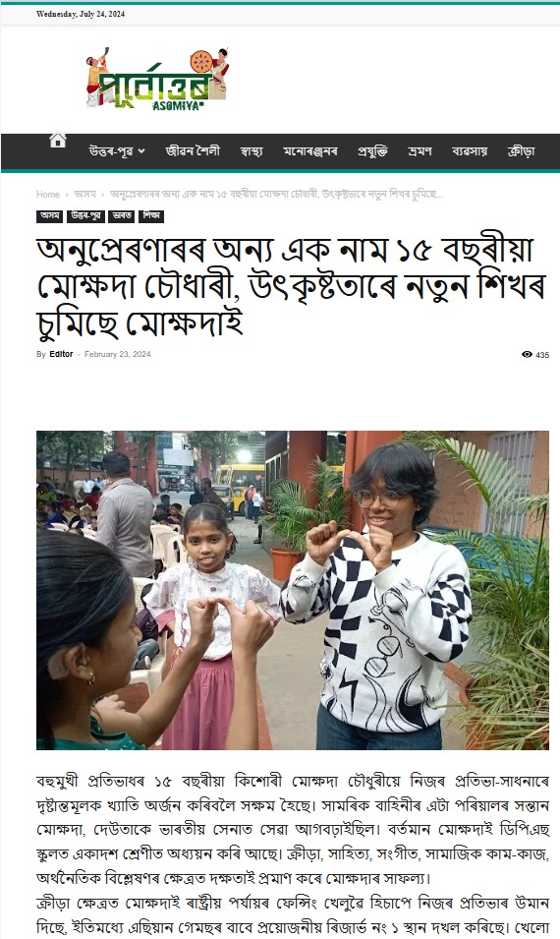Go to the প্ৰযুক্তি section

(372, 151)
